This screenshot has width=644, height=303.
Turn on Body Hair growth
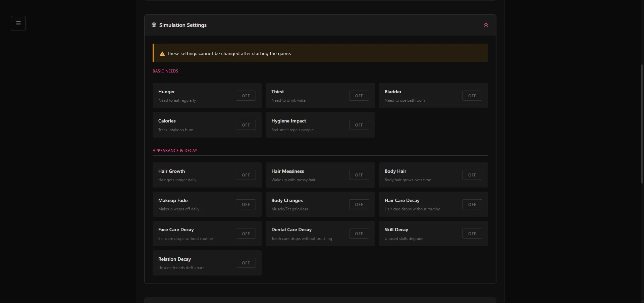coord(472,175)
